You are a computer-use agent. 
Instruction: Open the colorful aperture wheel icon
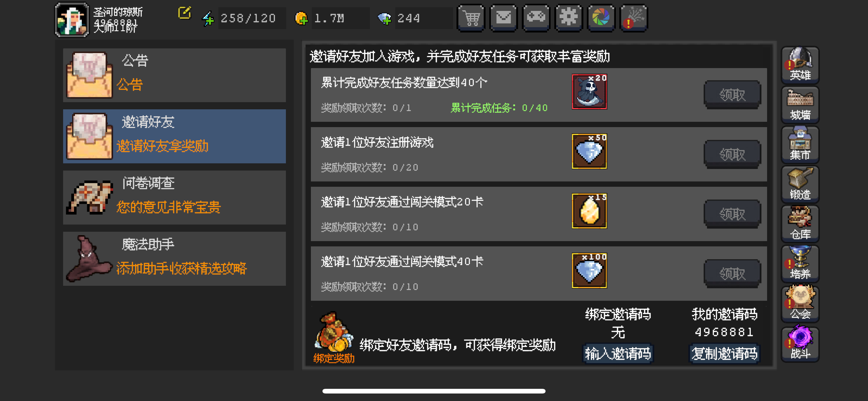point(601,18)
